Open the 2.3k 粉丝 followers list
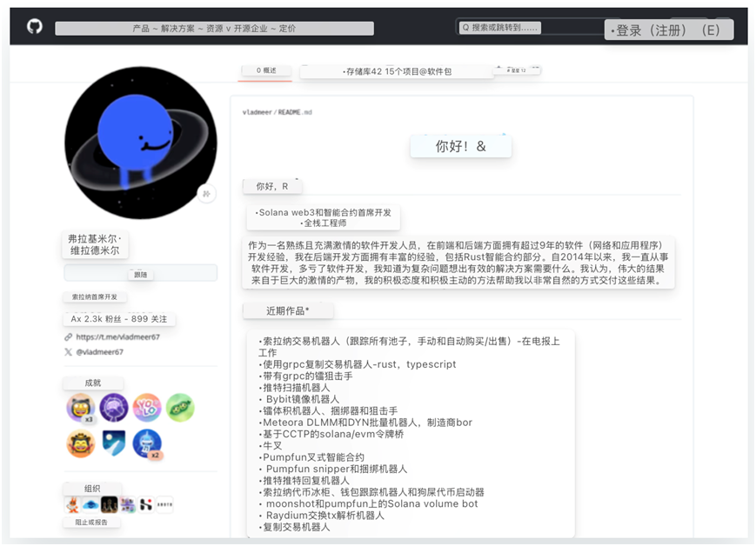Image resolution: width=756 pixels, height=546 pixels. [96, 319]
